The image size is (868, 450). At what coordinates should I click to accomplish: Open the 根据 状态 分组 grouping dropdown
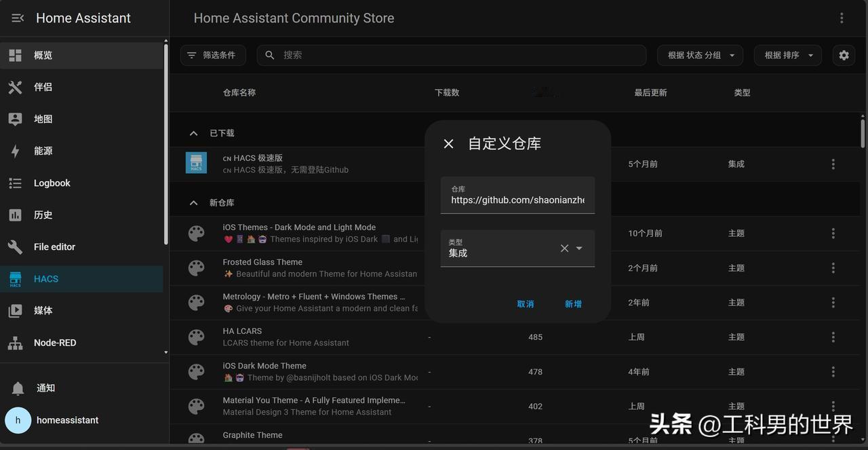tap(700, 55)
